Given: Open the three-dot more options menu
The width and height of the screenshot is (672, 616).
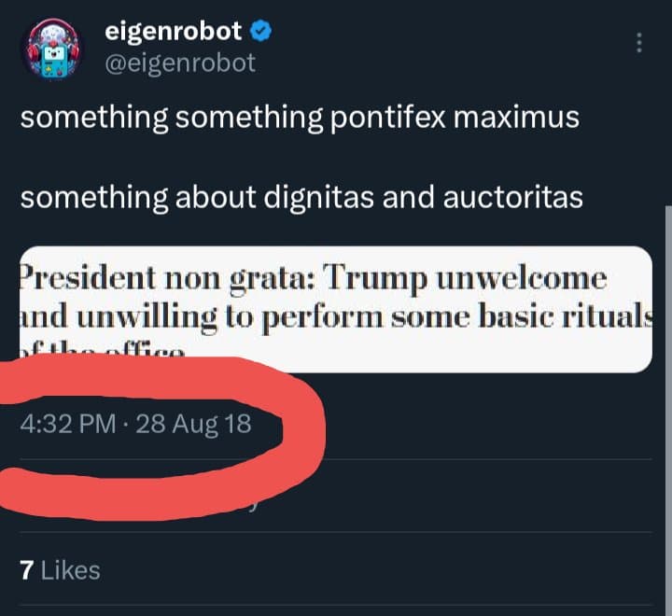Looking at the screenshot, I should click(x=639, y=43).
